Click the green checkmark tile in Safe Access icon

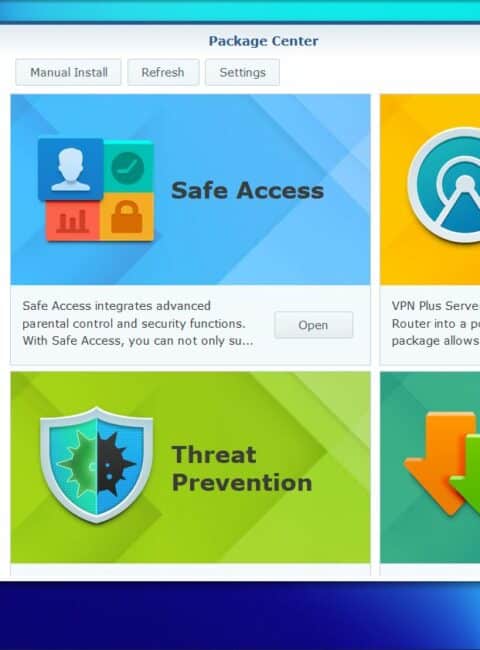128,167
